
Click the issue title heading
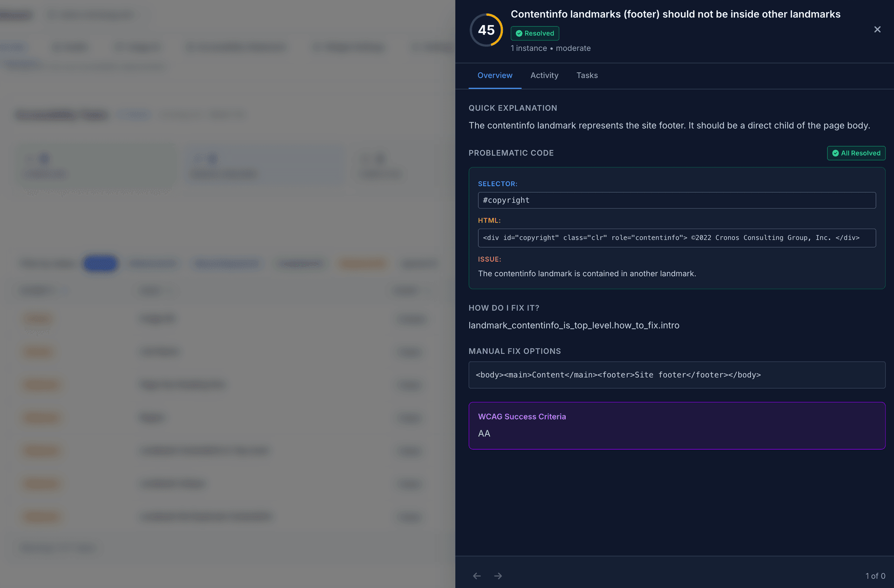tap(675, 14)
